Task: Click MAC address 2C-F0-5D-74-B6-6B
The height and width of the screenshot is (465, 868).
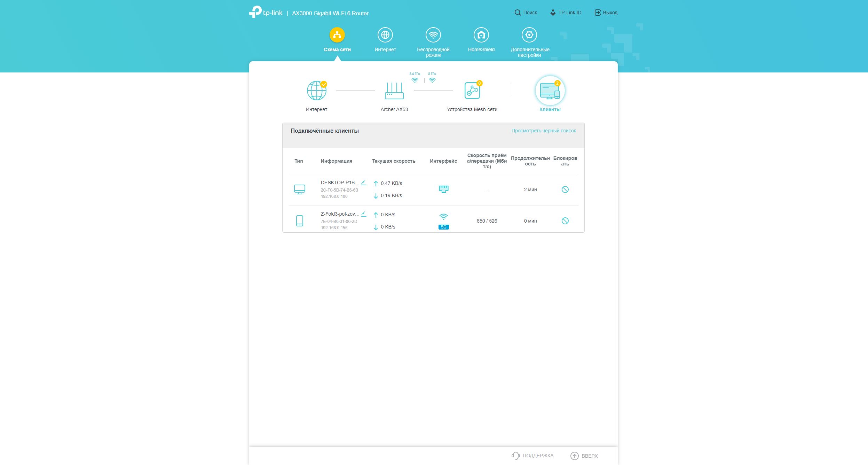Action: 339,190
